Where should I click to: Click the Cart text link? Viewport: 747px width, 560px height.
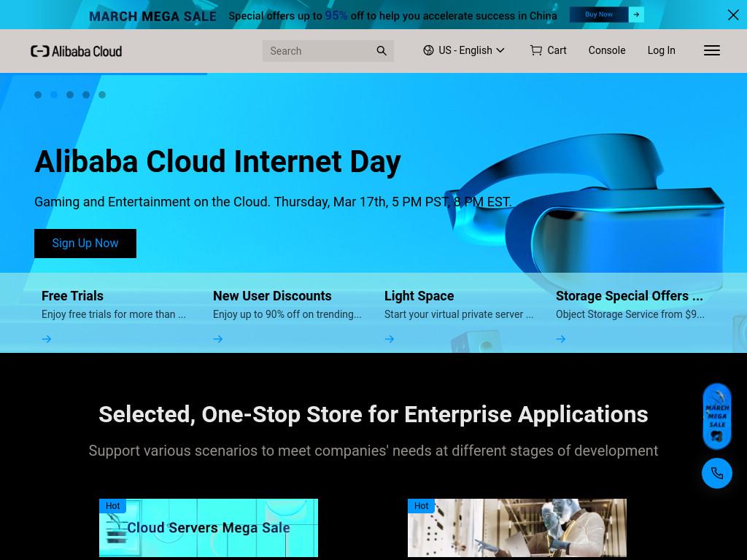[x=557, y=50]
